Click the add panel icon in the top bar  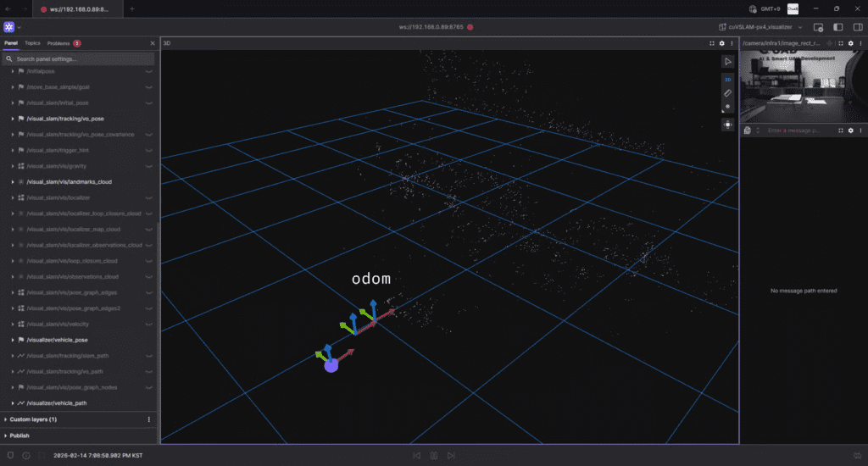pos(817,27)
